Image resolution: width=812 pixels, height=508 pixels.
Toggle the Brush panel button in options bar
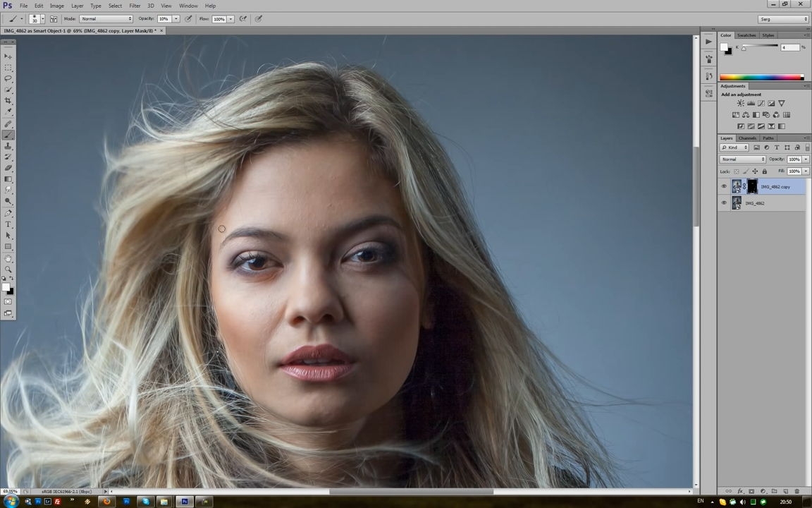click(54, 18)
